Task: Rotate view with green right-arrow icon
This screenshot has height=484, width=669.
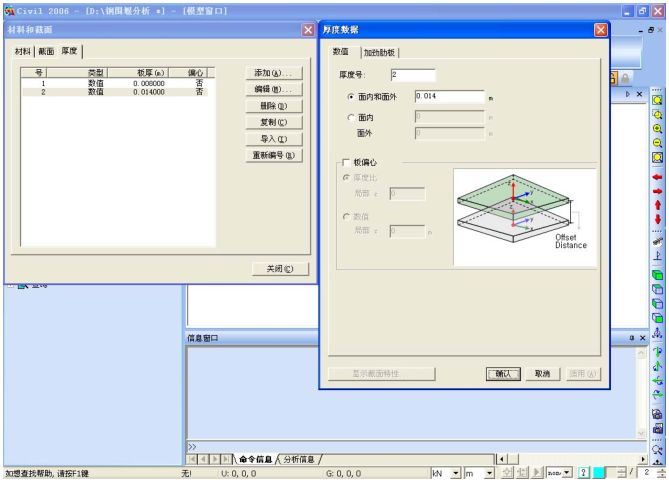Action: (x=657, y=395)
